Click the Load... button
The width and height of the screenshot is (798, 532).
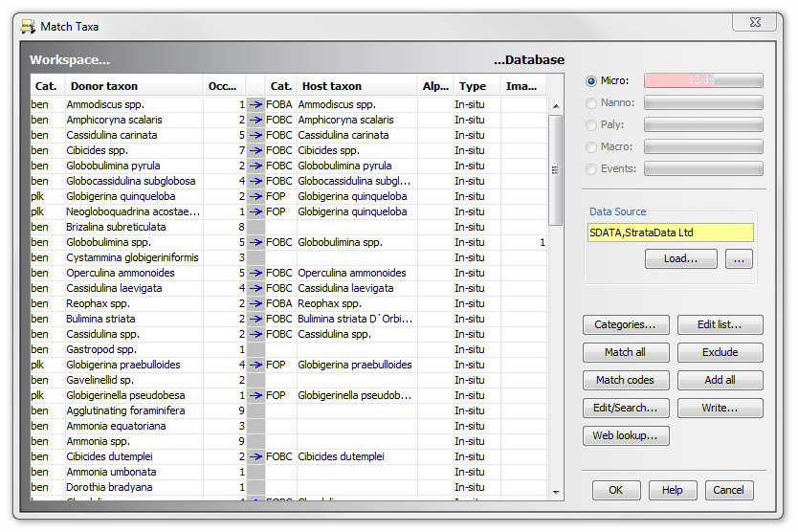click(x=681, y=258)
